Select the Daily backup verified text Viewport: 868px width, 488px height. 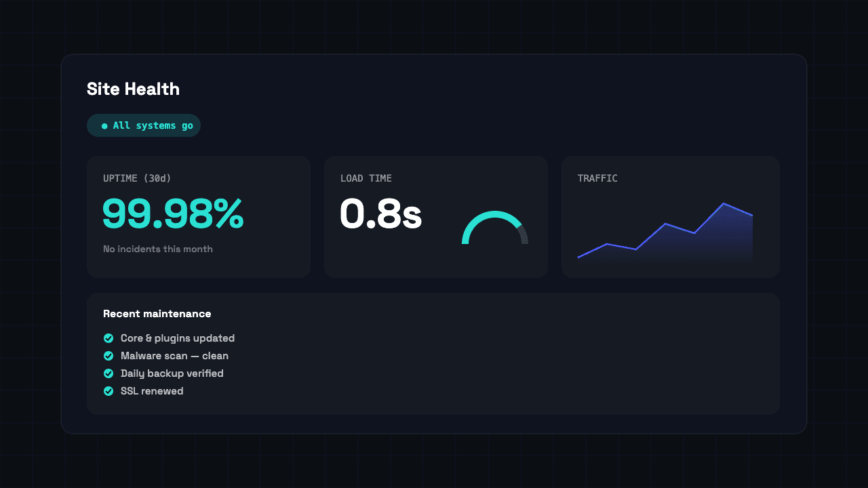tap(172, 373)
